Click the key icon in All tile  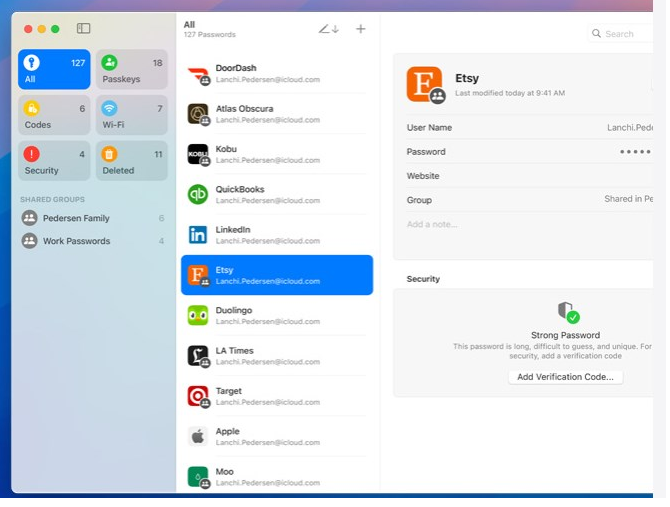31,62
